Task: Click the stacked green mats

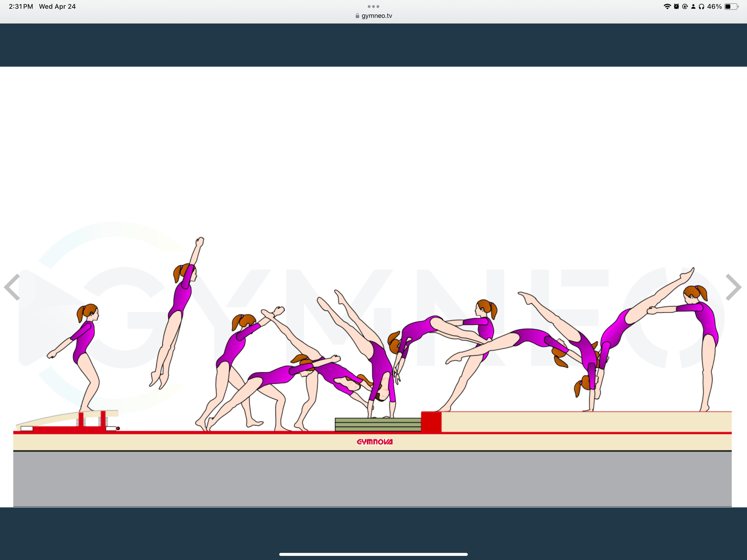Action: [x=378, y=425]
